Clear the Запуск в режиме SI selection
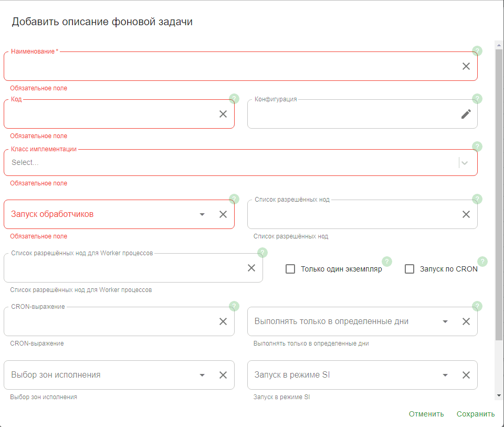The height and width of the screenshot is (427, 504). (x=466, y=375)
